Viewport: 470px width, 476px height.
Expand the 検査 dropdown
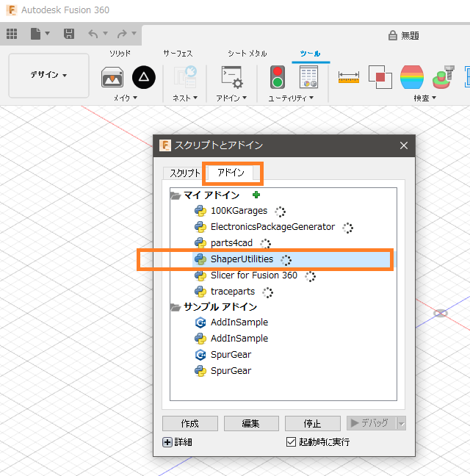(x=424, y=98)
